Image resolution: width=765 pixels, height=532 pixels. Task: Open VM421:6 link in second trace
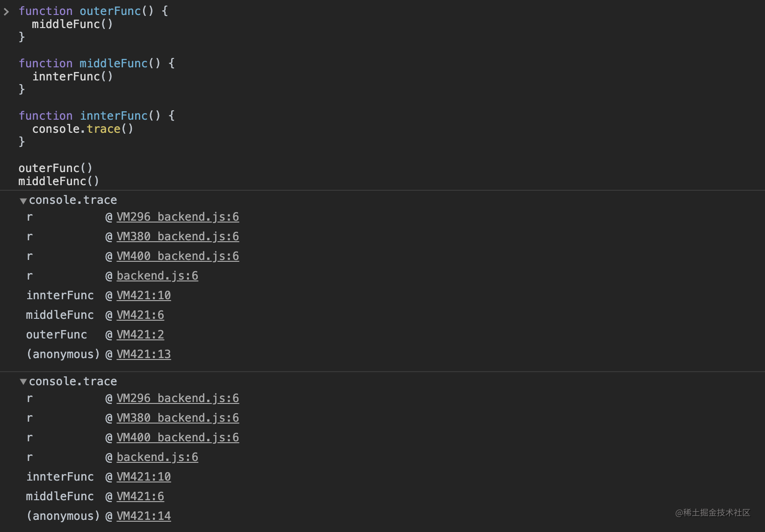[140, 496]
